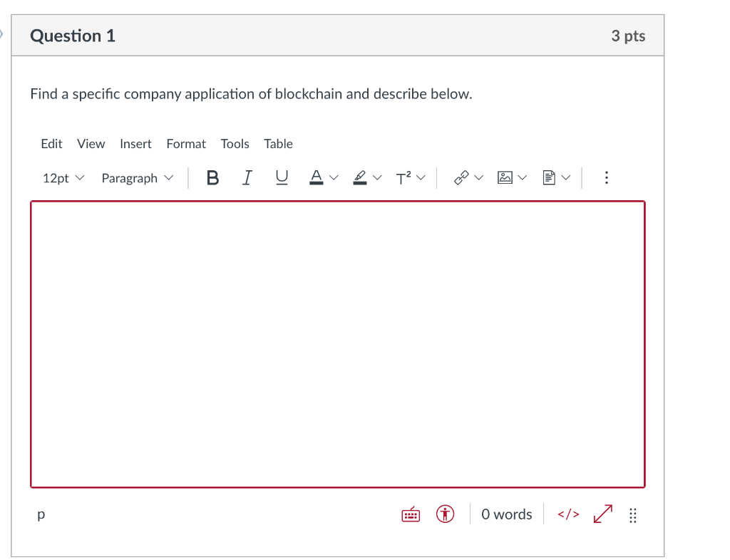Expand the editor to fullscreen
Screen dimensions: 730x560
[602, 514]
